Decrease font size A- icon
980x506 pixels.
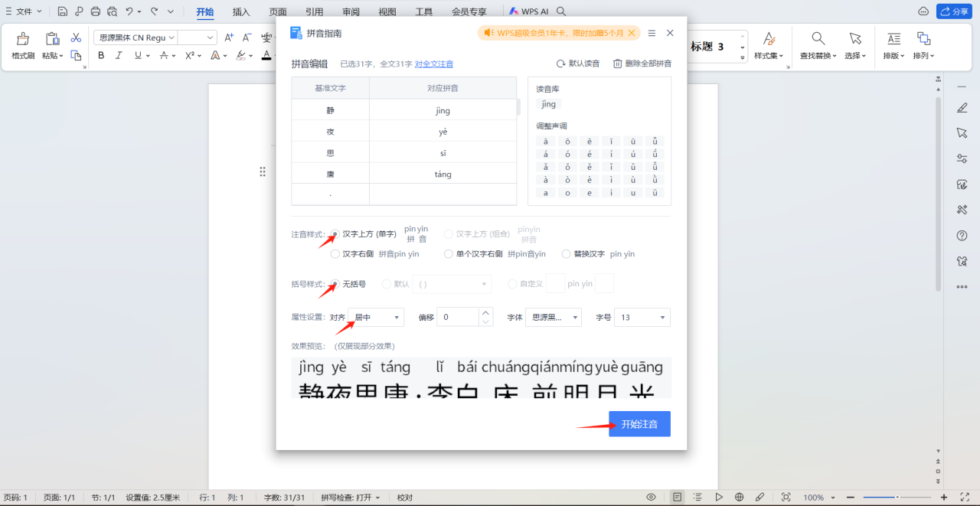(x=247, y=38)
